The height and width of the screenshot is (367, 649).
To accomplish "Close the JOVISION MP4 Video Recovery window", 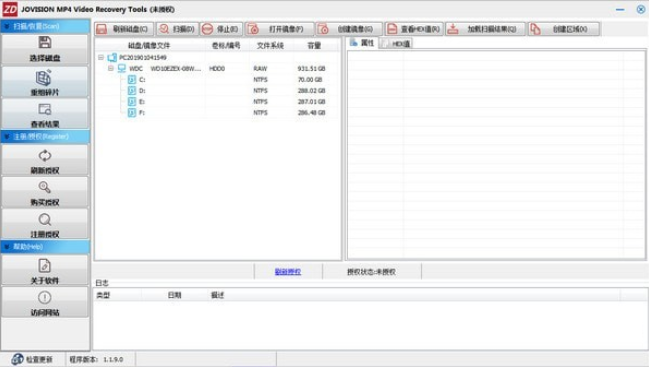I will point(640,9).
